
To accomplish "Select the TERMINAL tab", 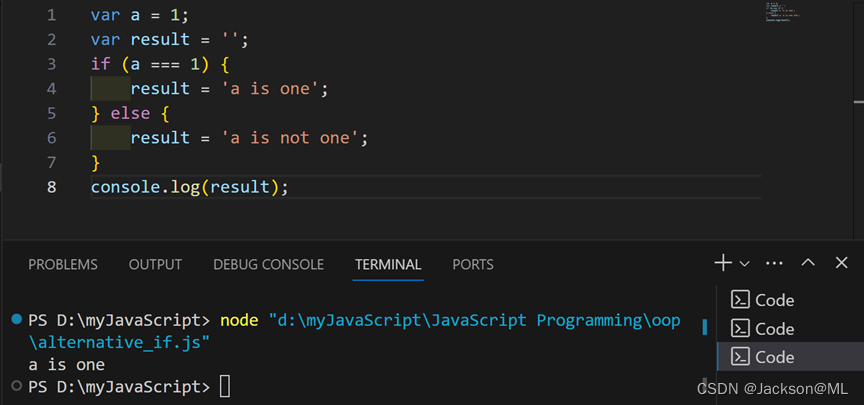I will 388,265.
